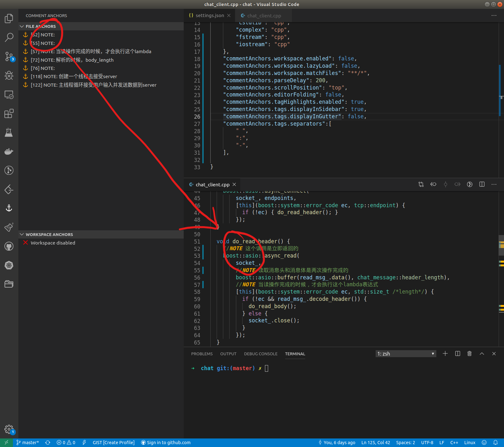The width and height of the screenshot is (504, 447).
Task: Click C++ language mode selector
Action: (454, 443)
